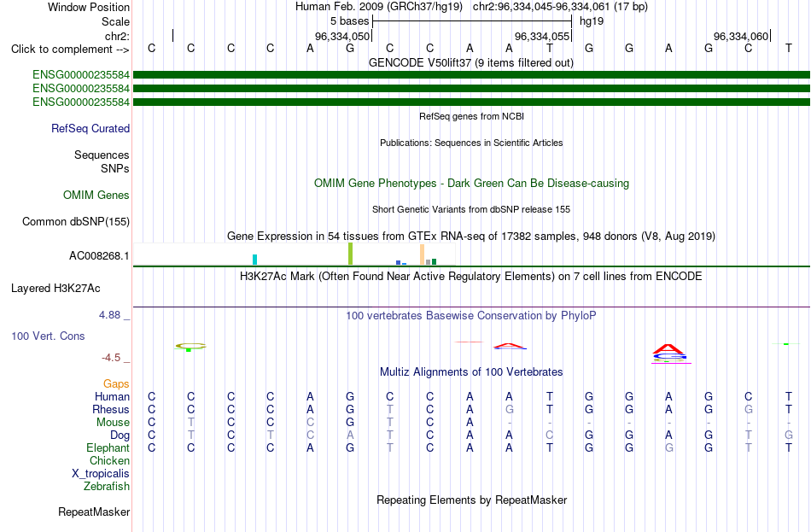Open the H3K27Ac Mark track title
The height and width of the screenshot is (532, 811).
pos(470,277)
